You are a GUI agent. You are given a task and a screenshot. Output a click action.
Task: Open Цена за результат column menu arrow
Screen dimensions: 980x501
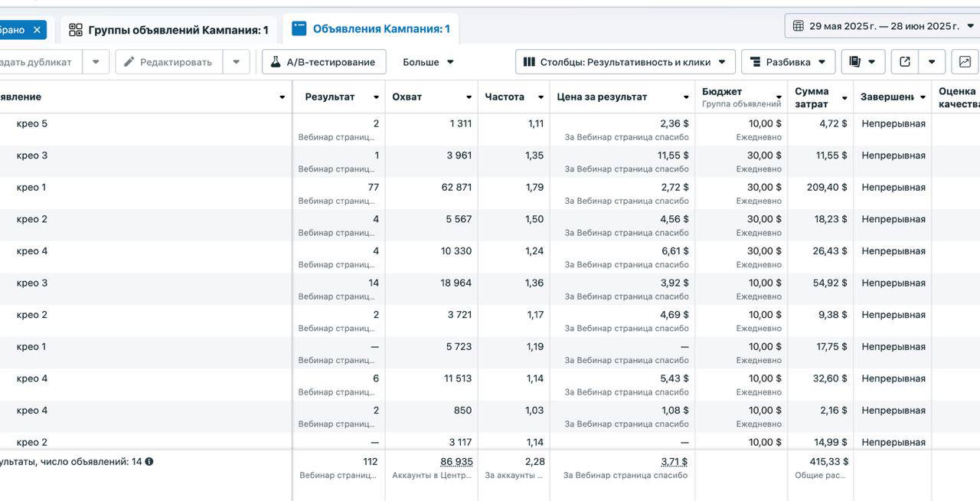686,97
